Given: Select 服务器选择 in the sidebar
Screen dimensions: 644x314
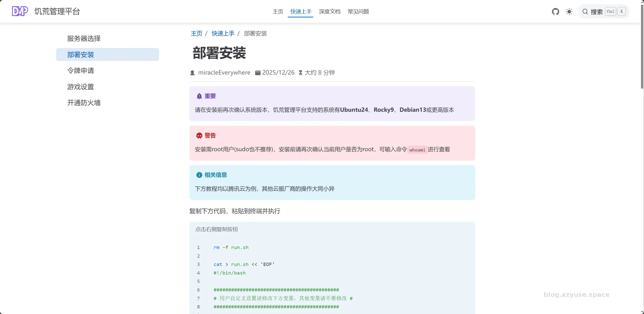Looking at the screenshot, I should 84,38.
